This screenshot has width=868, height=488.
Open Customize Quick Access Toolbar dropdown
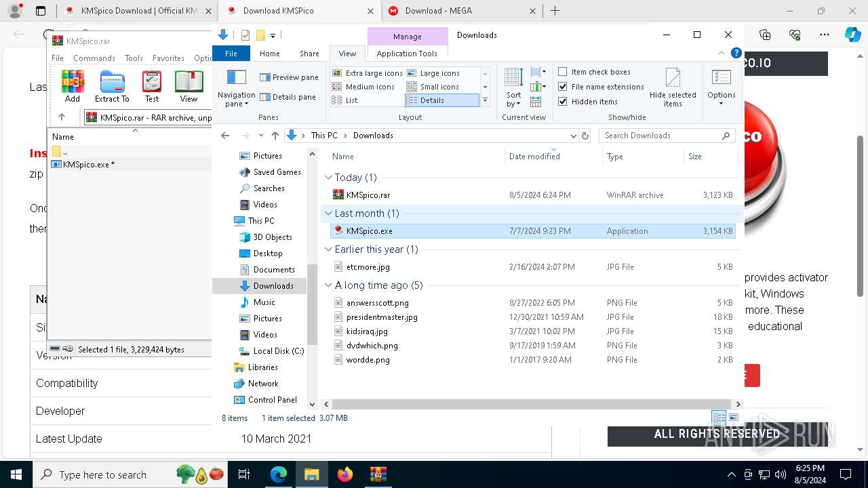coord(273,35)
